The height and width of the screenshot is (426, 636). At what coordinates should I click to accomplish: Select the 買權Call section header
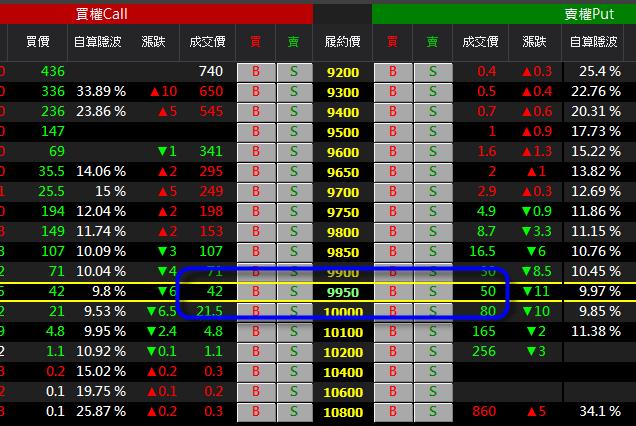[156, 14]
